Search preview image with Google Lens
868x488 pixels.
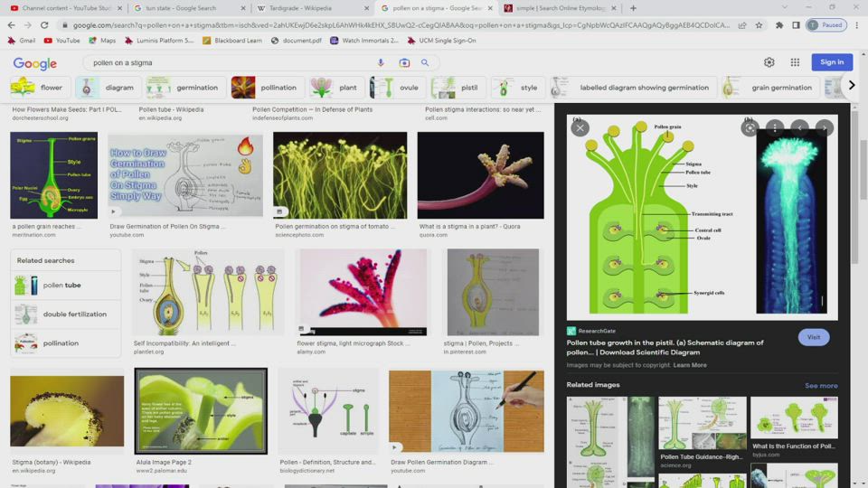(749, 128)
